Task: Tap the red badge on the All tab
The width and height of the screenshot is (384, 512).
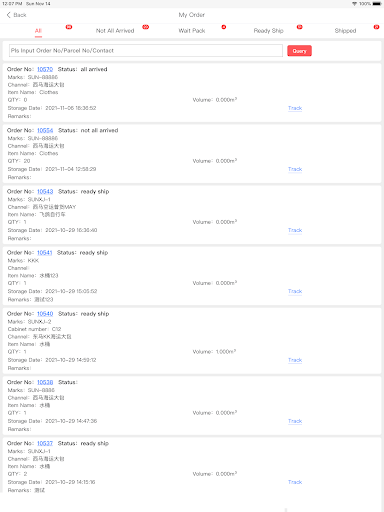Action: coord(69,27)
